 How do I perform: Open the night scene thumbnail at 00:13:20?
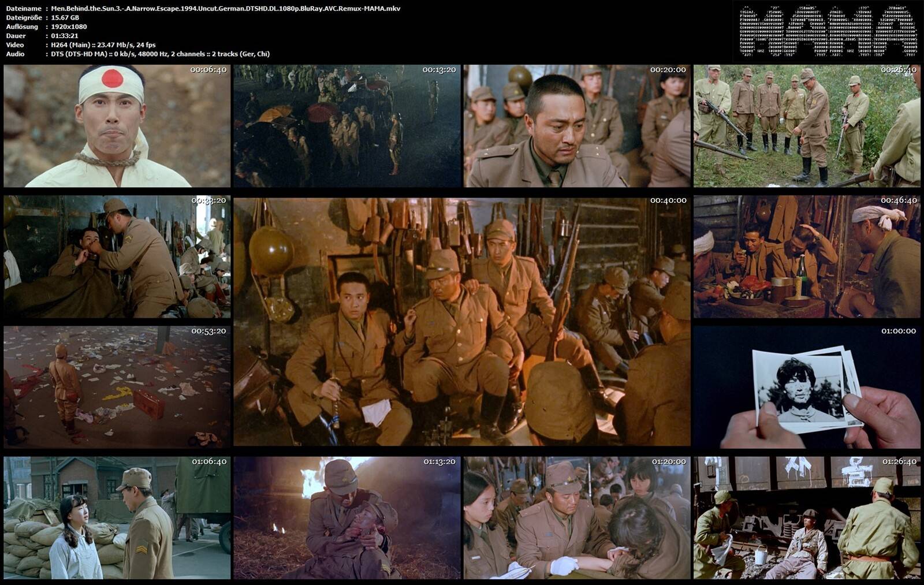347,126
